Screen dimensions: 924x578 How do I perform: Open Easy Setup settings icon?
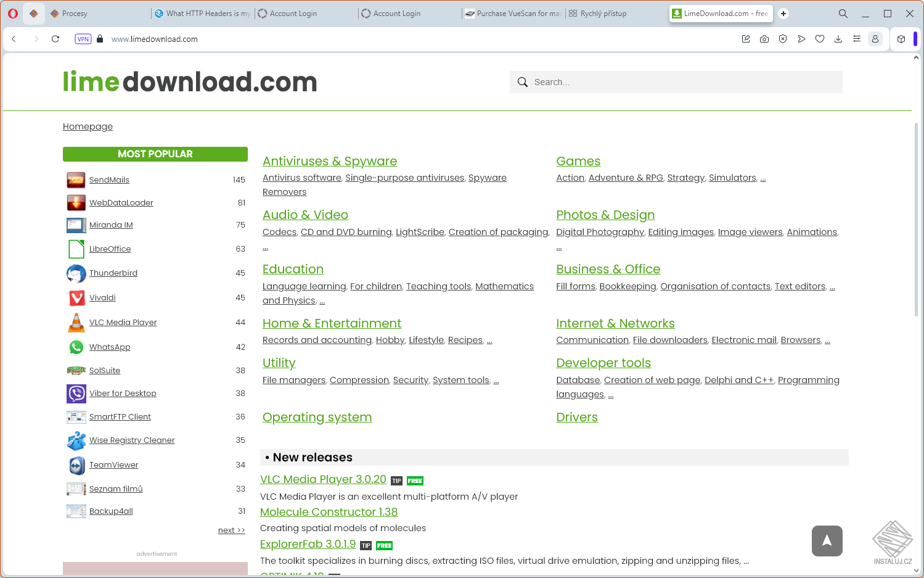tap(857, 39)
